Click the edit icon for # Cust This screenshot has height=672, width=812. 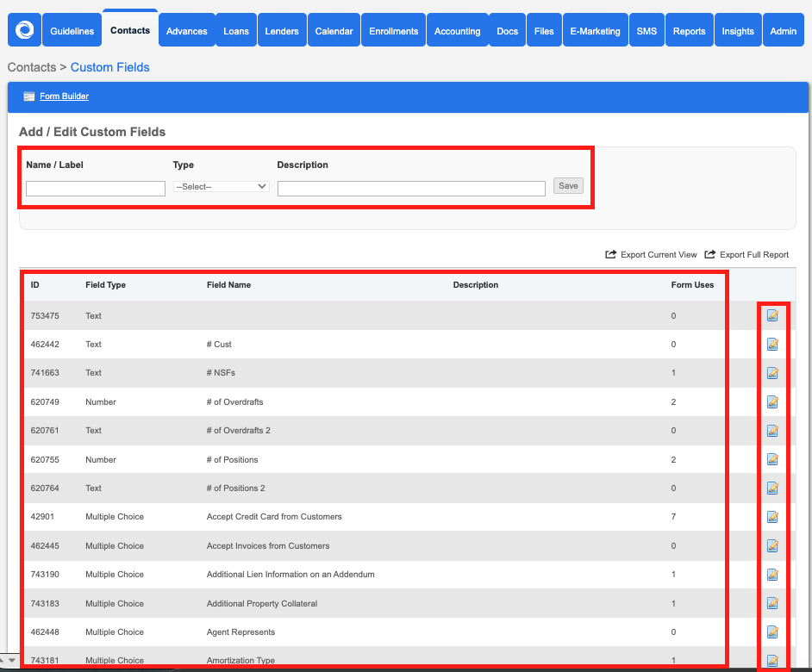(x=772, y=344)
